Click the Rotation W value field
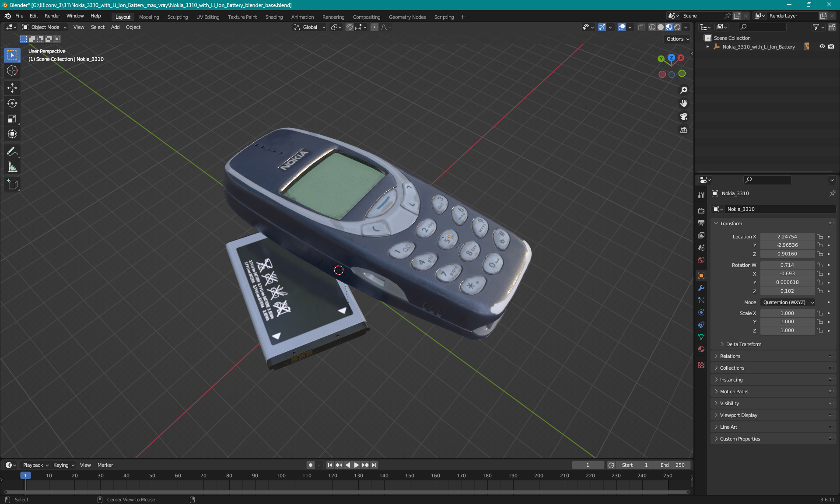 coord(787,265)
